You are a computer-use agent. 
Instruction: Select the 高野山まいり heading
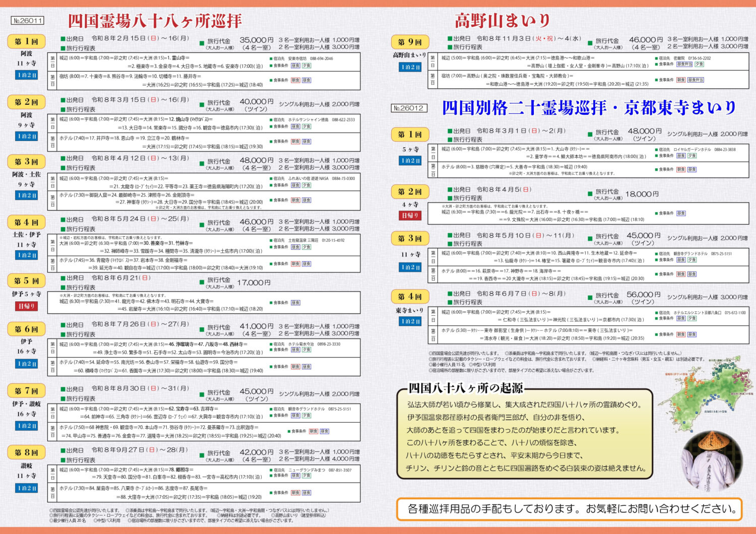(502, 21)
